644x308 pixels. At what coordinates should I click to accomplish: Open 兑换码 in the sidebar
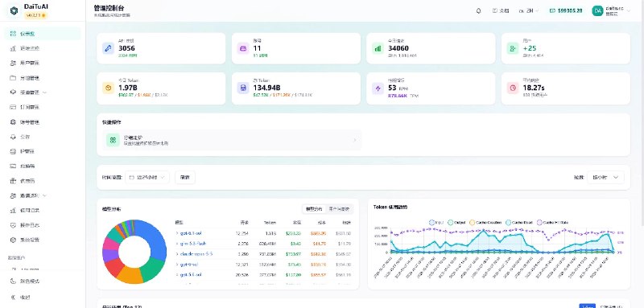pos(43,166)
